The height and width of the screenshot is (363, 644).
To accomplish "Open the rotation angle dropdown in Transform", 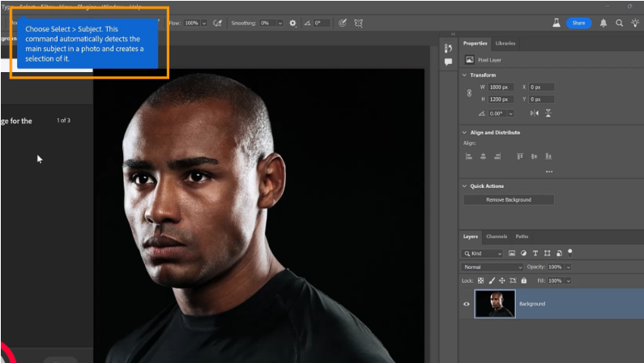I will coord(510,113).
